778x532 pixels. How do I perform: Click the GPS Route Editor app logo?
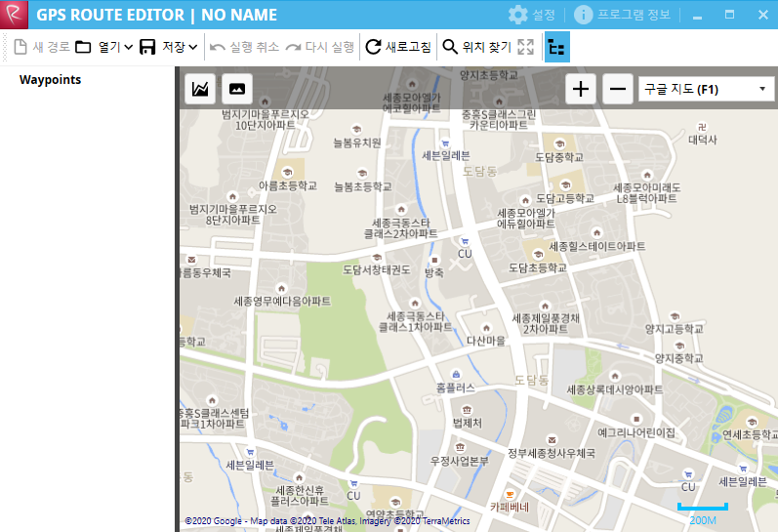(14, 15)
